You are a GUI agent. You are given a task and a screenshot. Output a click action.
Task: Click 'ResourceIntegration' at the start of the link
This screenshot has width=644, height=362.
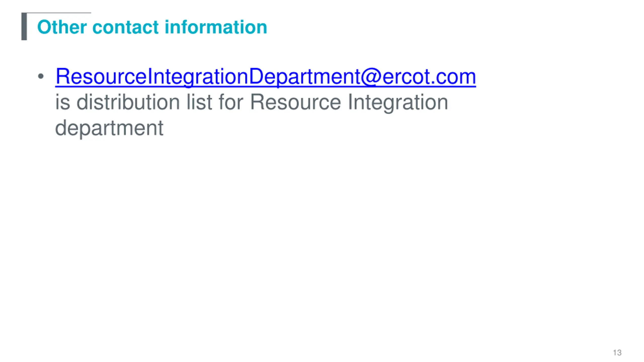click(x=152, y=77)
